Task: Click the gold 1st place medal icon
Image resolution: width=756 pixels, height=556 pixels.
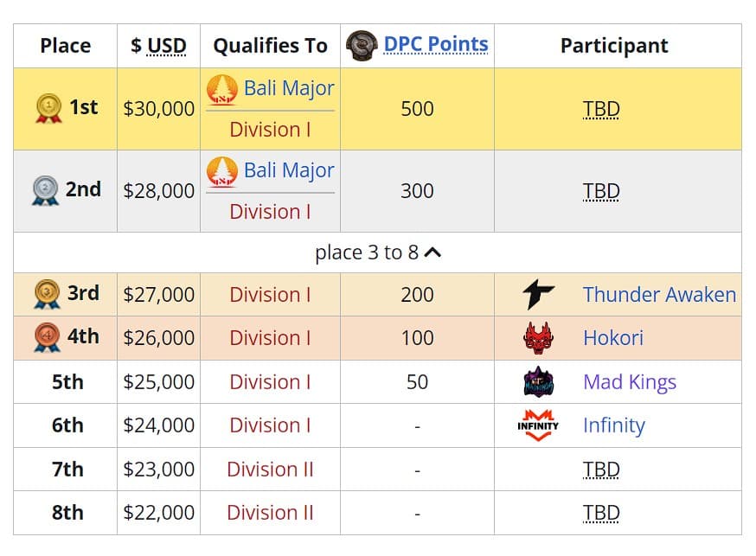Action: 48,108
